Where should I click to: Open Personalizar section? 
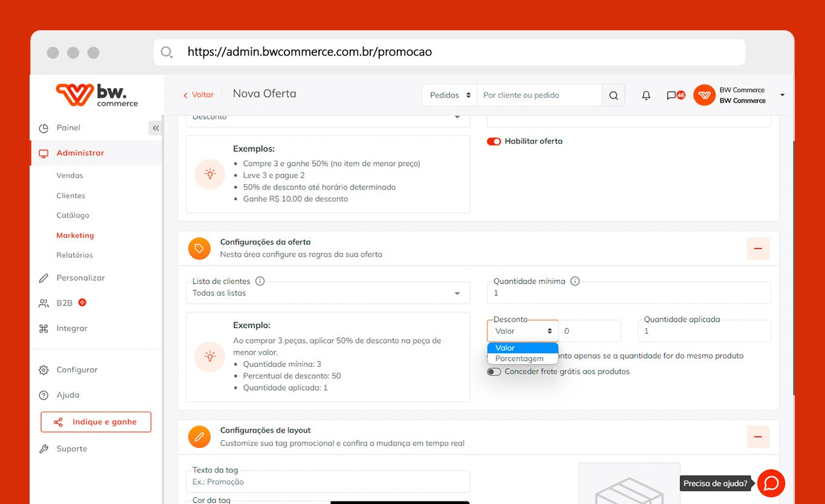80,278
